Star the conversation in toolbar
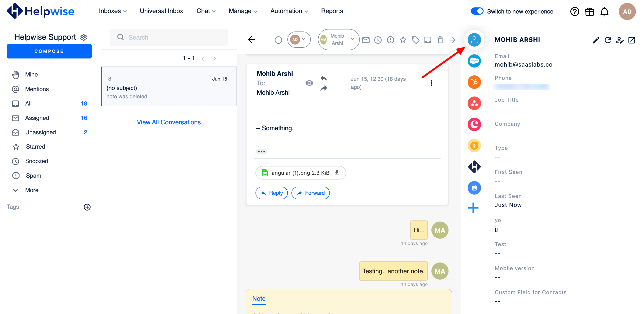 point(403,40)
